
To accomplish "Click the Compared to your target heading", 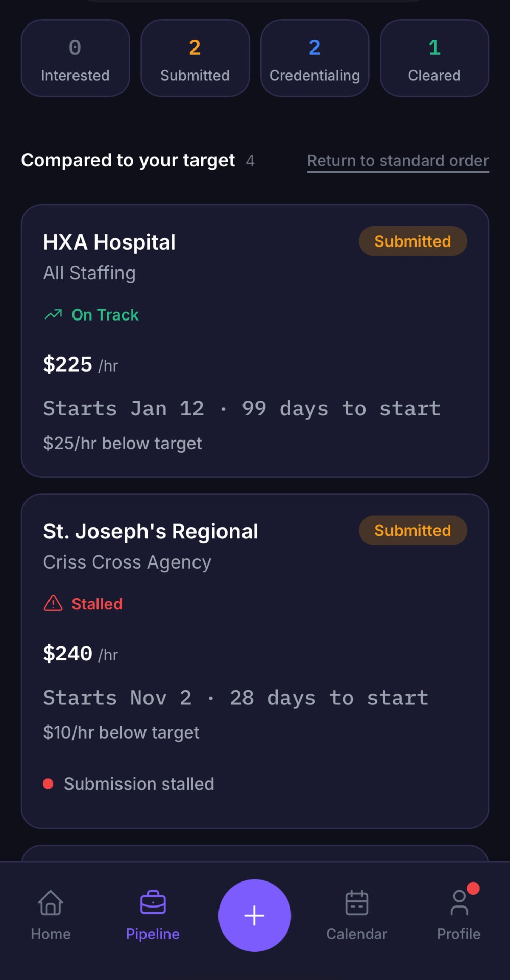I will pos(128,160).
